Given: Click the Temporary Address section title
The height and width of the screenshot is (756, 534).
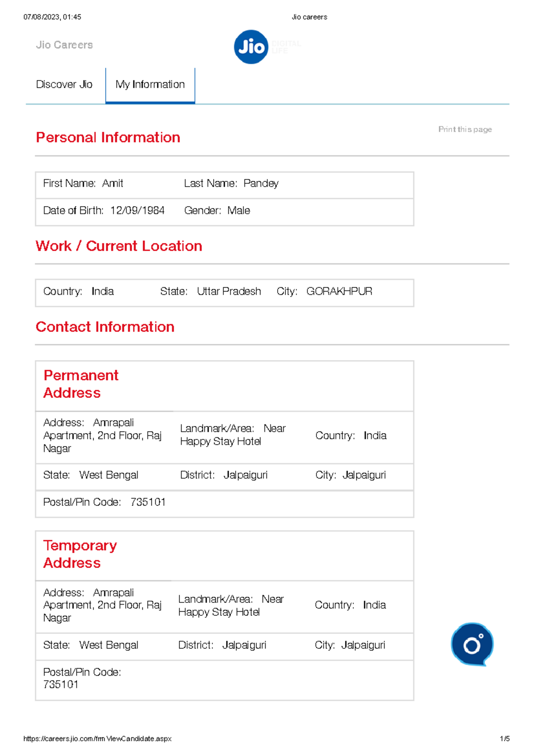Looking at the screenshot, I should (80, 554).
